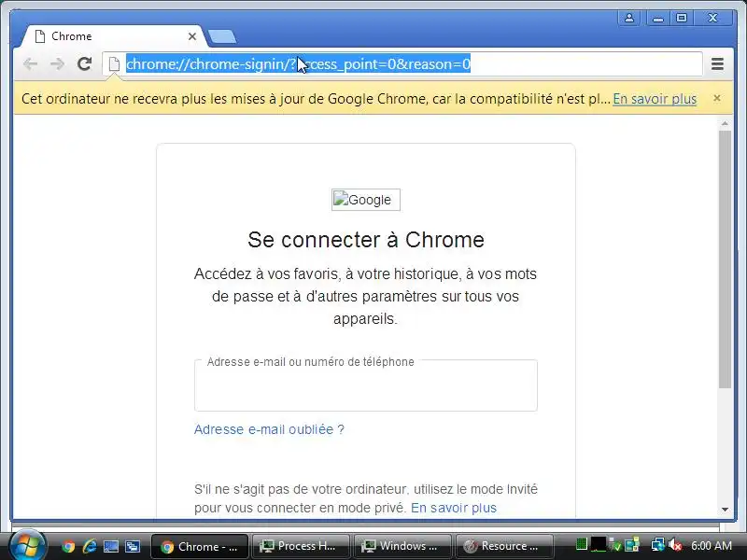Click the colored-squares tray icon
Screen dimensions: 747x560
(x=632, y=544)
